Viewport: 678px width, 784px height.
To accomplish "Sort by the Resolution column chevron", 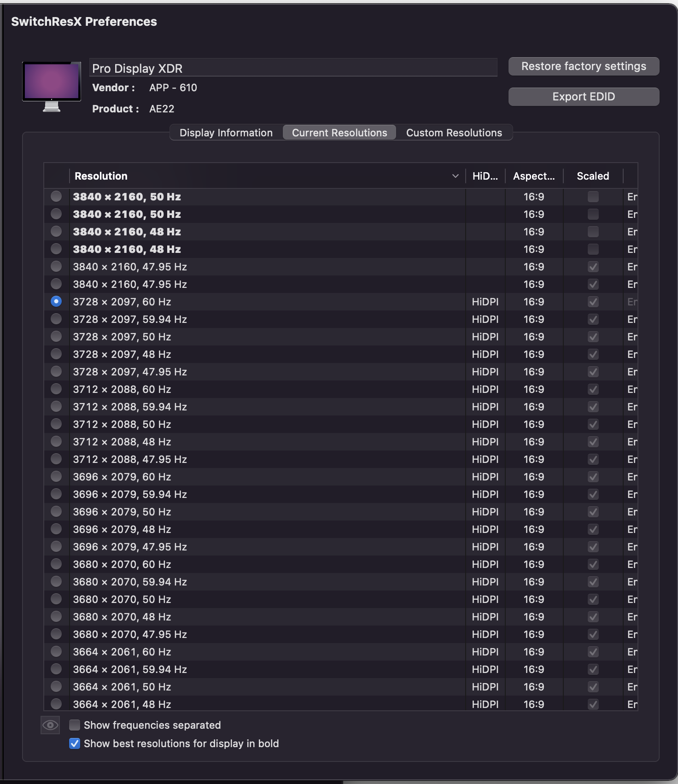I will click(x=455, y=176).
